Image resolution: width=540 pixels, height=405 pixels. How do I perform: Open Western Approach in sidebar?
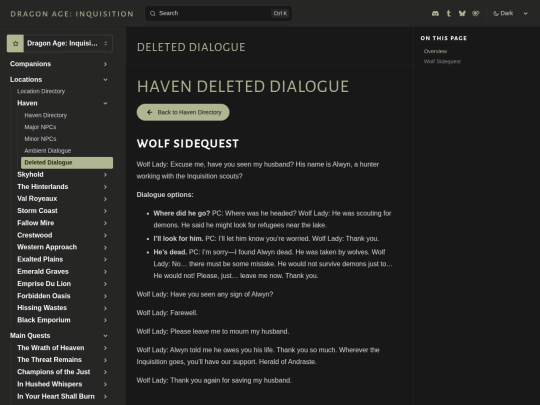click(x=47, y=247)
